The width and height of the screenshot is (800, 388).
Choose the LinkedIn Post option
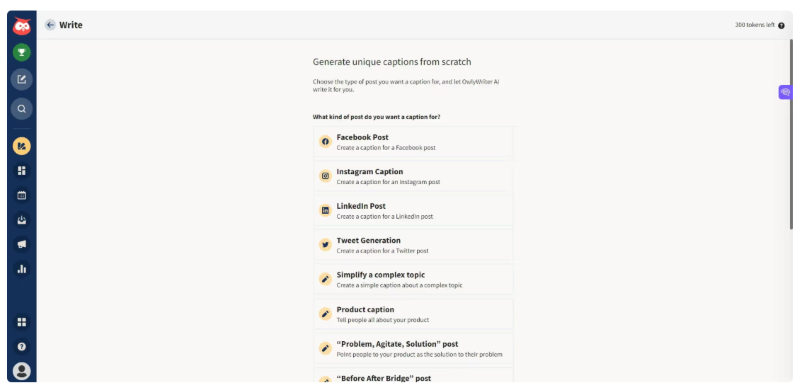coord(413,211)
